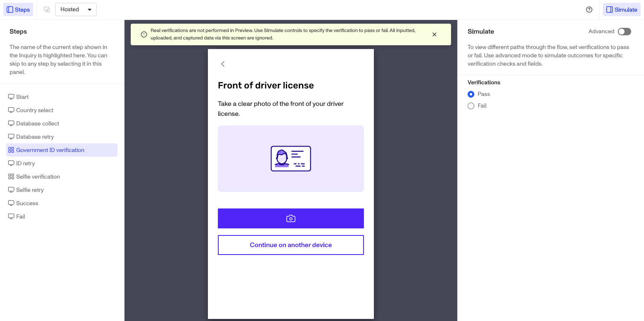The height and width of the screenshot is (321, 644).
Task: Click Continue on another device button
Action: [x=291, y=245]
